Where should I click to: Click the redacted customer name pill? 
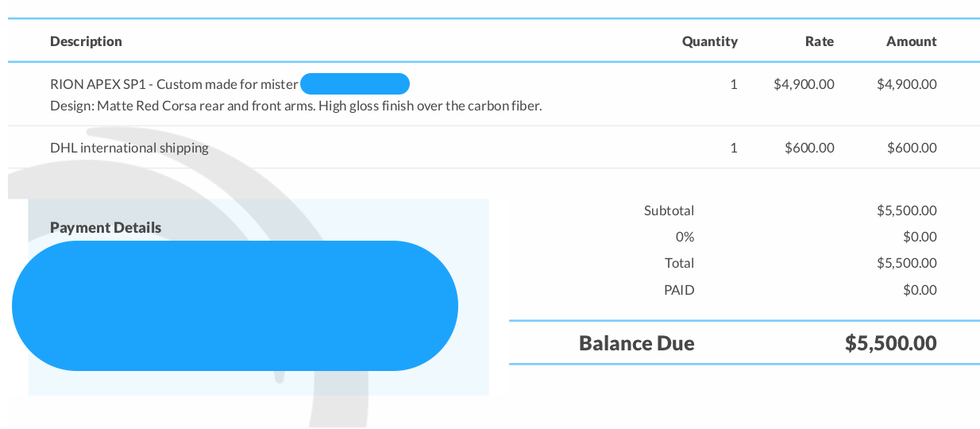[x=355, y=83]
